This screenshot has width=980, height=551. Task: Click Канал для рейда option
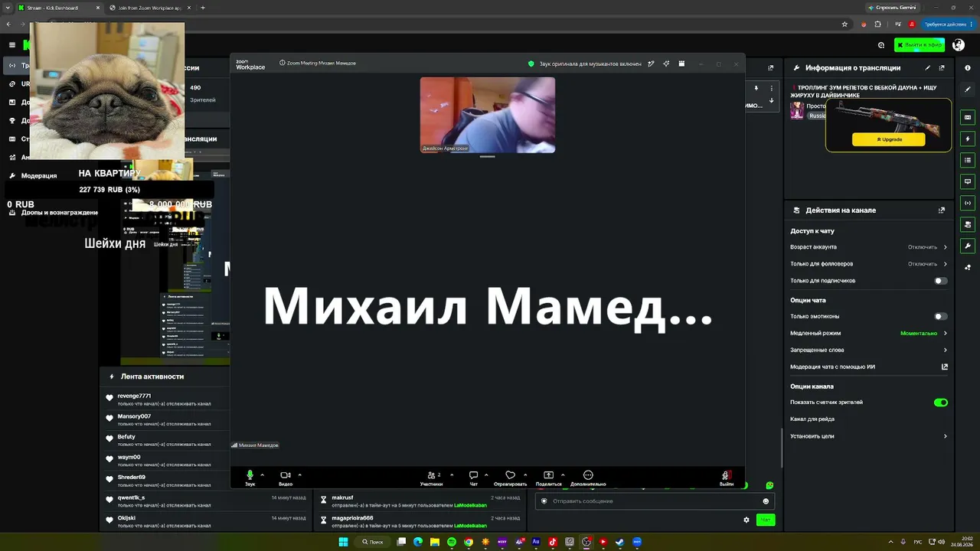click(x=812, y=419)
